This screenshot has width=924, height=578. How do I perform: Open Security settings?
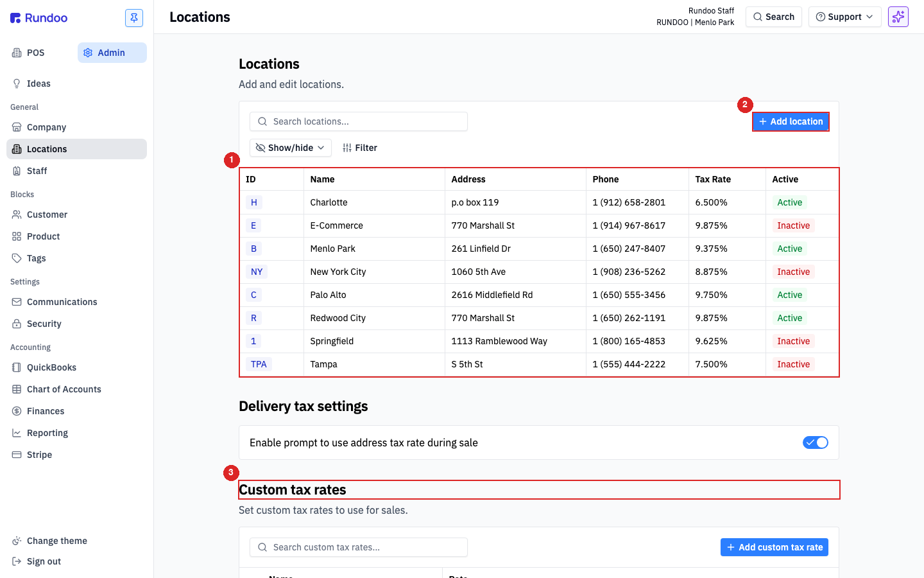(x=76, y=324)
